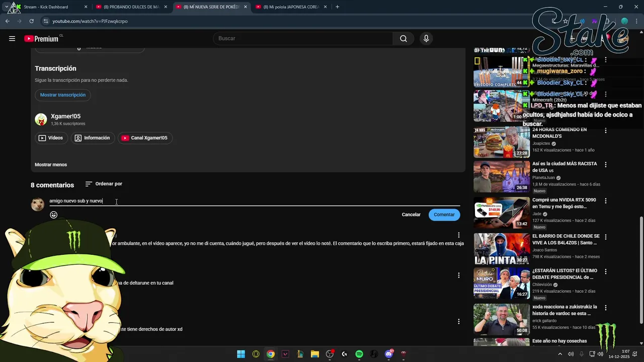Switch to PROBANDO DULCES DE MA tab
Image resolution: width=644 pixels, height=362 pixels.
pos(132,7)
